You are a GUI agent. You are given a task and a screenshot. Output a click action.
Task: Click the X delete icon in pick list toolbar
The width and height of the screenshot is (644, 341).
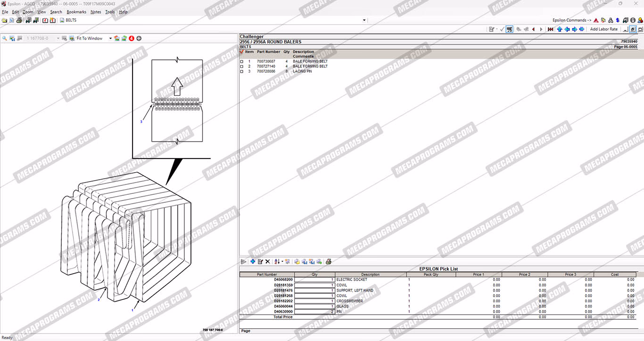tap(267, 261)
